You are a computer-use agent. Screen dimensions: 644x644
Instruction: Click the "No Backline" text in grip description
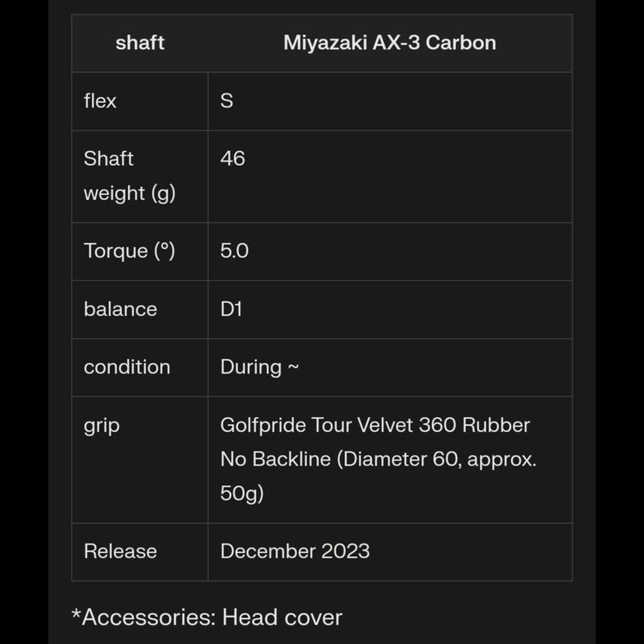pyautogui.click(x=275, y=459)
